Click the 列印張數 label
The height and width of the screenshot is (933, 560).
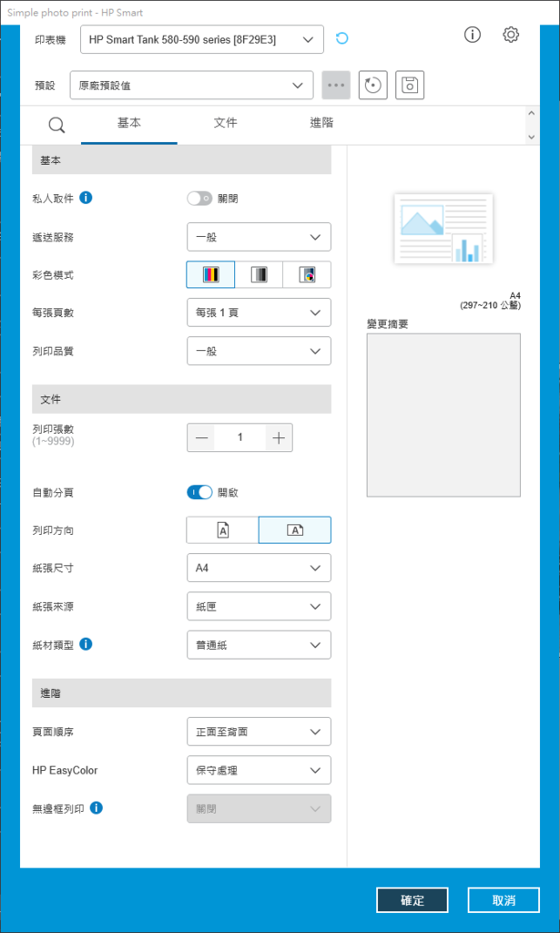[53, 429]
